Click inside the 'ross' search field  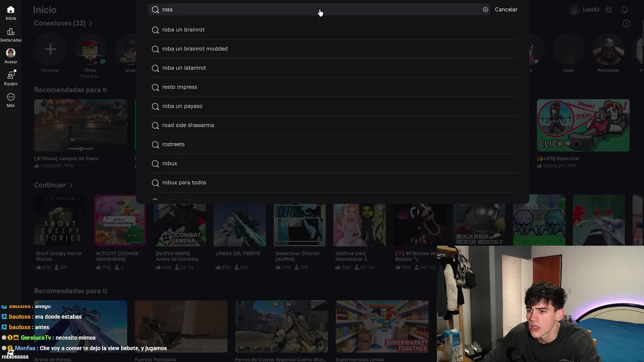319,10
